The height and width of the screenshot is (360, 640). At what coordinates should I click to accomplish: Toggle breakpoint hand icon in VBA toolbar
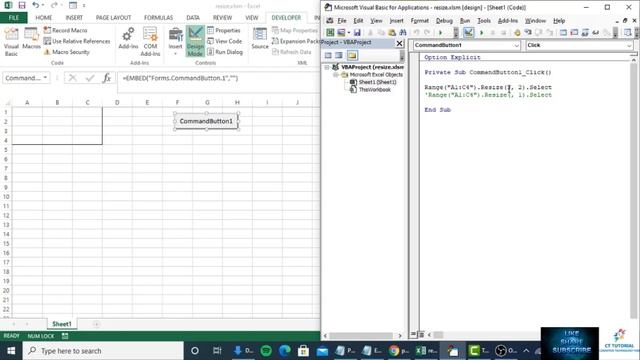click(517, 32)
